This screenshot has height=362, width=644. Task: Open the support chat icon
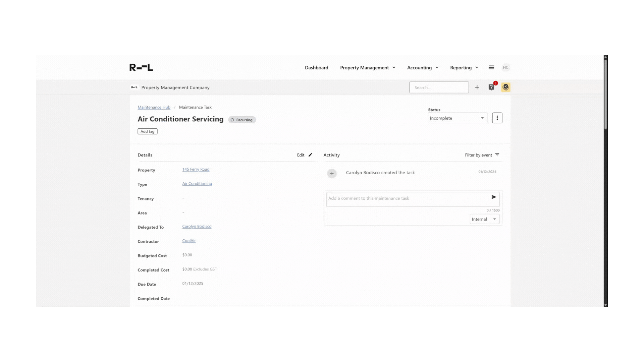coord(506,87)
